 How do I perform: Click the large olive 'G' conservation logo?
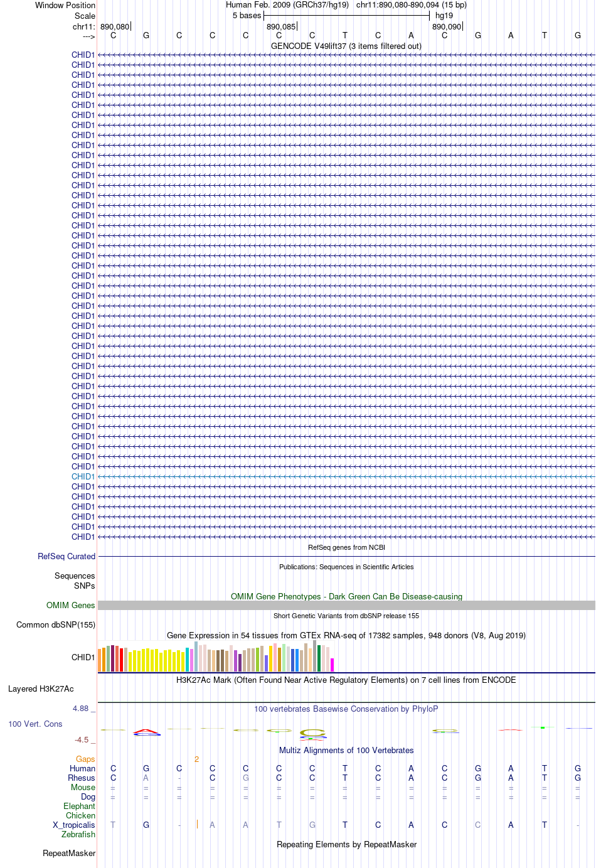[x=312, y=732]
